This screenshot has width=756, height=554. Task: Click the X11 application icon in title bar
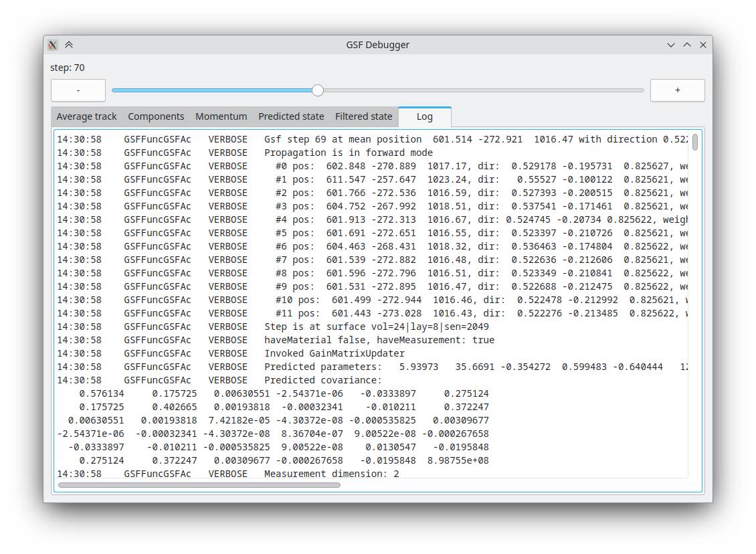click(53, 45)
